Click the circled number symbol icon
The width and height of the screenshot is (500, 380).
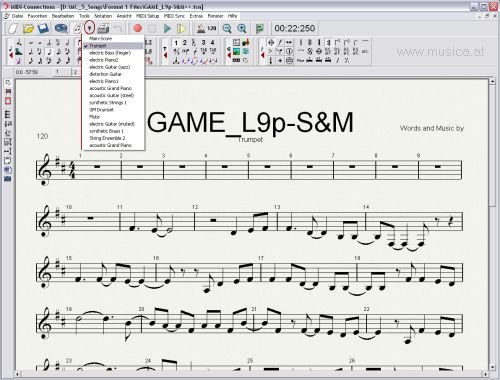[289, 51]
